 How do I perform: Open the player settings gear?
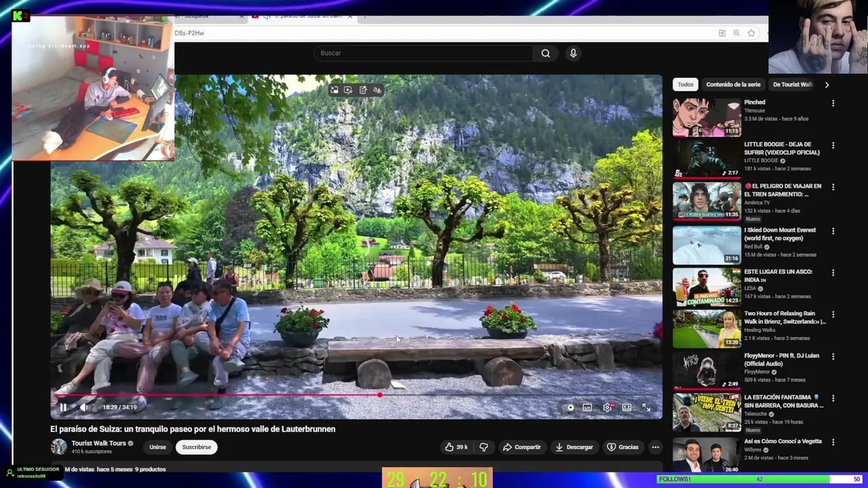(608, 407)
